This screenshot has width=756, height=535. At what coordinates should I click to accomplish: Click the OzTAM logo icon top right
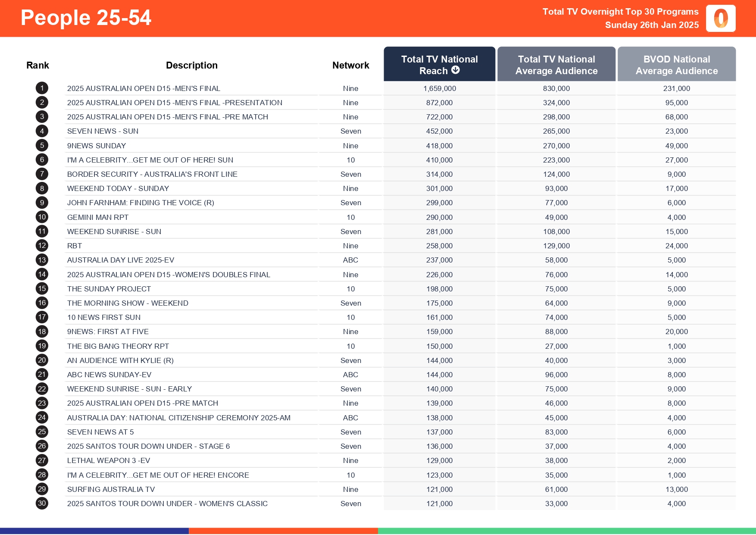click(x=721, y=18)
